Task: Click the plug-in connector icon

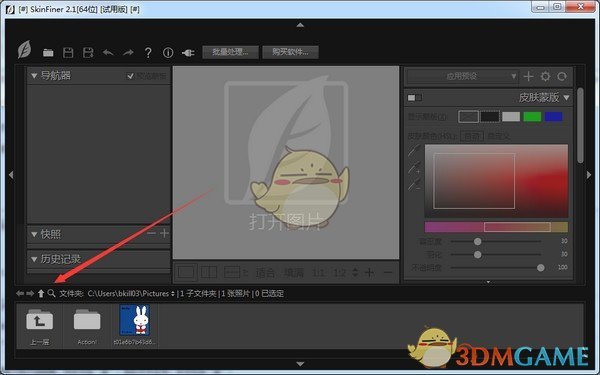Action: 188,53
